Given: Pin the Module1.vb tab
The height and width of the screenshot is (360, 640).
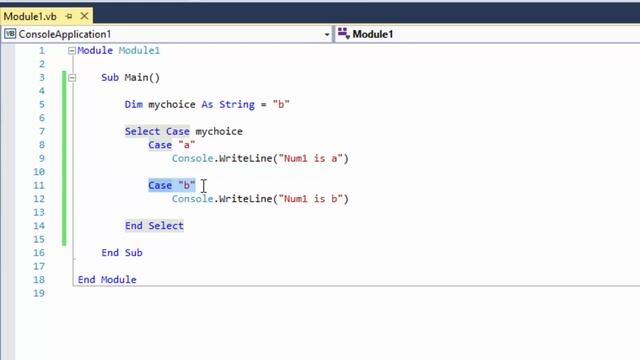Looking at the screenshot, I should point(69,16).
